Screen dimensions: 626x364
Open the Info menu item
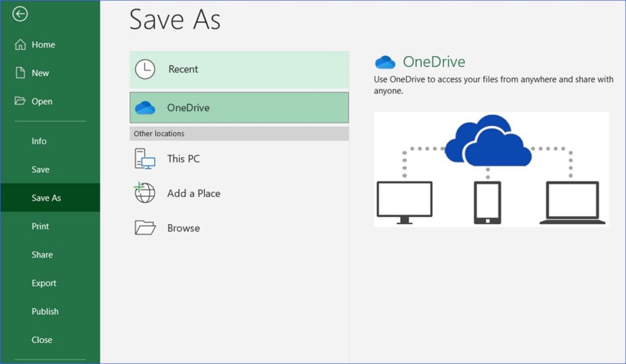pyautogui.click(x=39, y=141)
